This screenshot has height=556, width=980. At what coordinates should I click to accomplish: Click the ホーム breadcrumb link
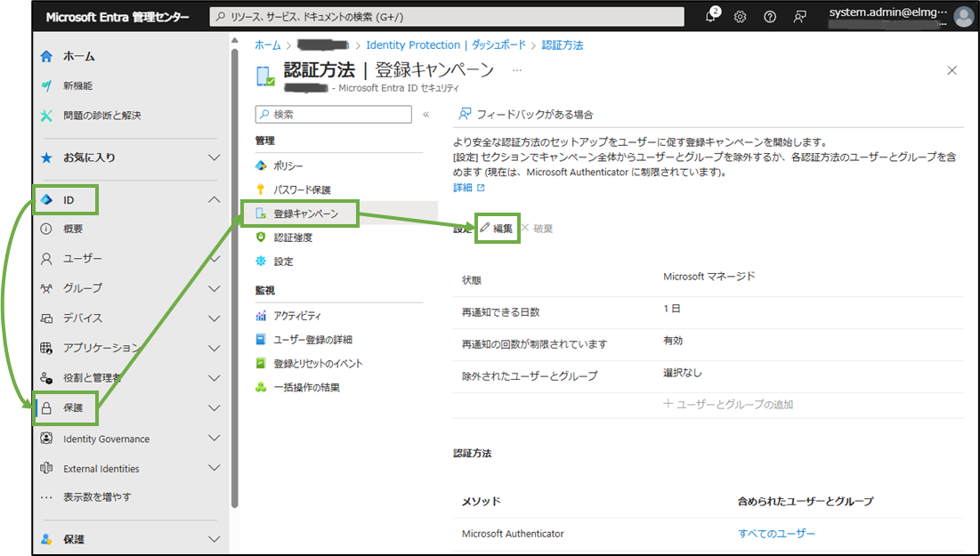point(268,45)
